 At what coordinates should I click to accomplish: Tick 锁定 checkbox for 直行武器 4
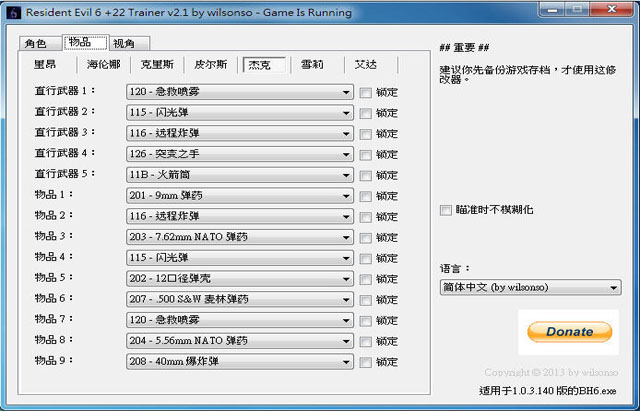point(365,155)
